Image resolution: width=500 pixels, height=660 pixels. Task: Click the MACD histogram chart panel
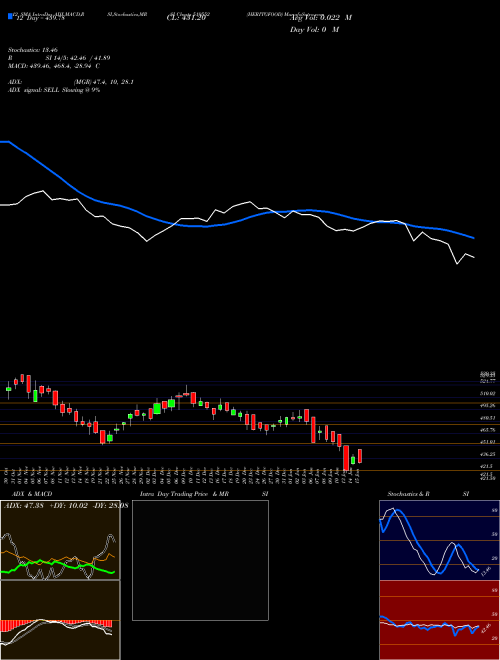point(60,620)
